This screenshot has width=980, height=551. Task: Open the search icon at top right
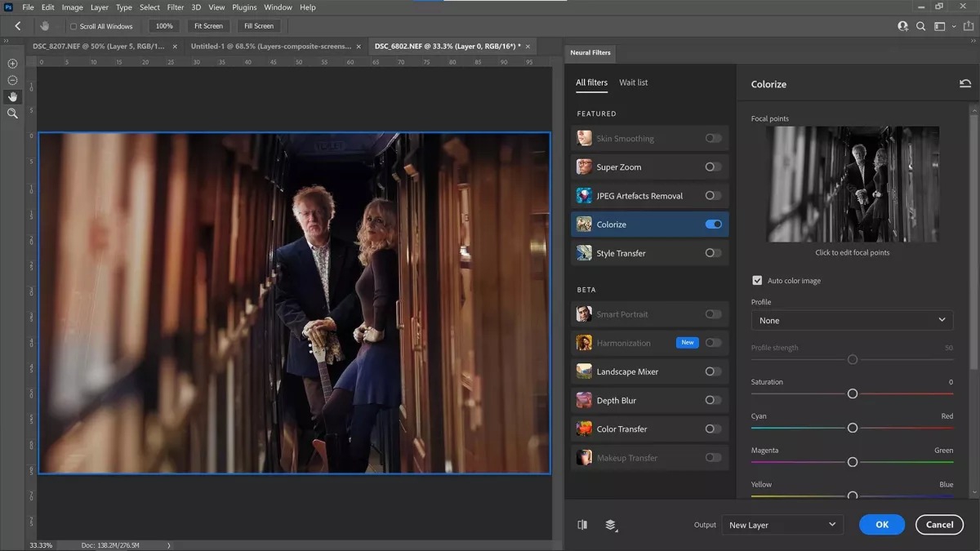(921, 26)
